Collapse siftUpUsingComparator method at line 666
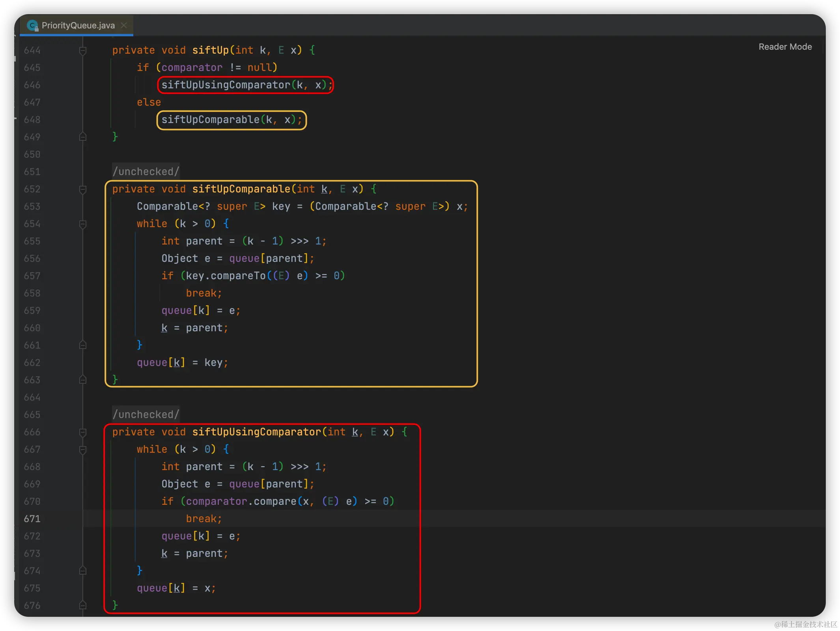840x631 pixels. [83, 432]
